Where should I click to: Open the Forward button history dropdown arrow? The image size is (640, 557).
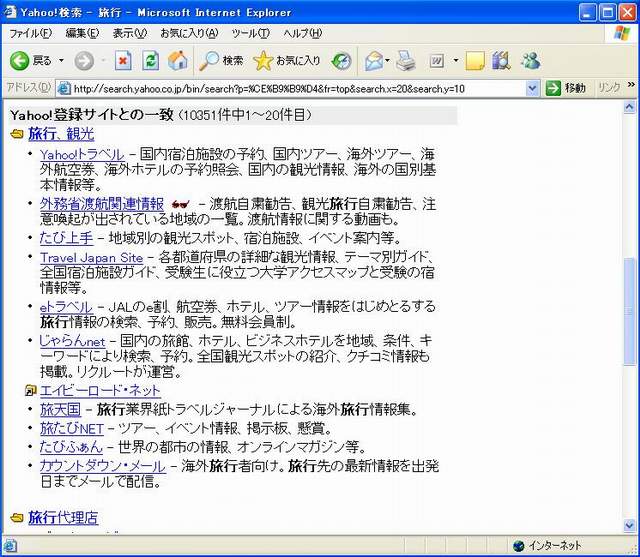(103, 61)
